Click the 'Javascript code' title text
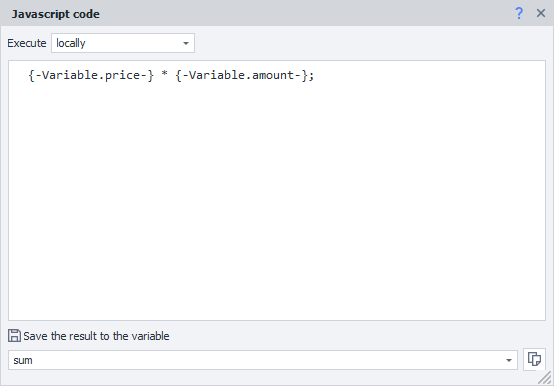 tap(55, 14)
